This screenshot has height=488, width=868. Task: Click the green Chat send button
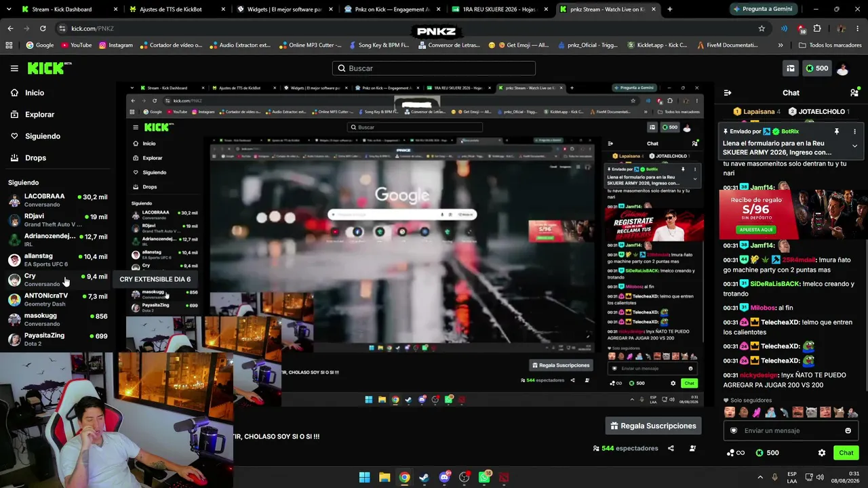point(846,453)
